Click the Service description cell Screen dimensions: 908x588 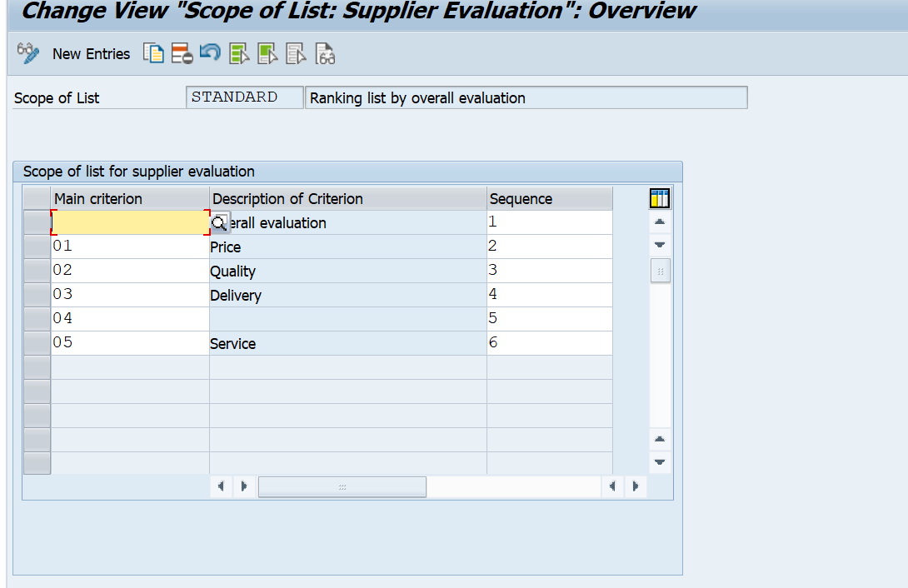click(x=348, y=343)
